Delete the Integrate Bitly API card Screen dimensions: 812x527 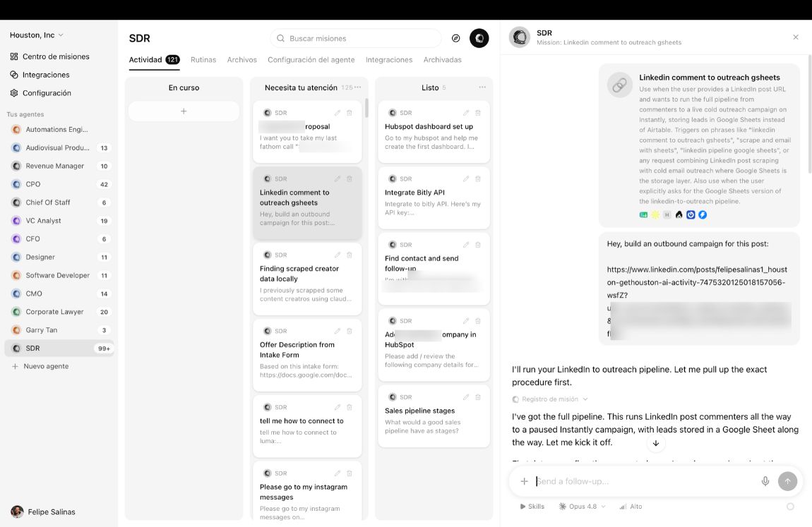coord(478,179)
